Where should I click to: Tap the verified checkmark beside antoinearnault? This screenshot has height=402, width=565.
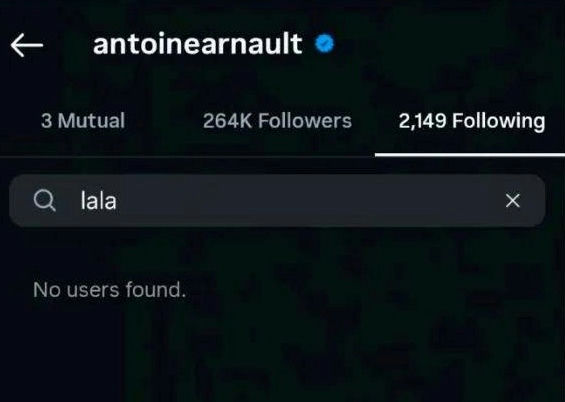click(x=325, y=44)
